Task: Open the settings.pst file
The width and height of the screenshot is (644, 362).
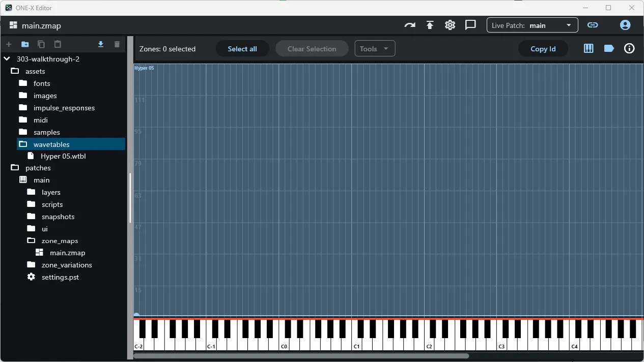Action: (x=60, y=277)
